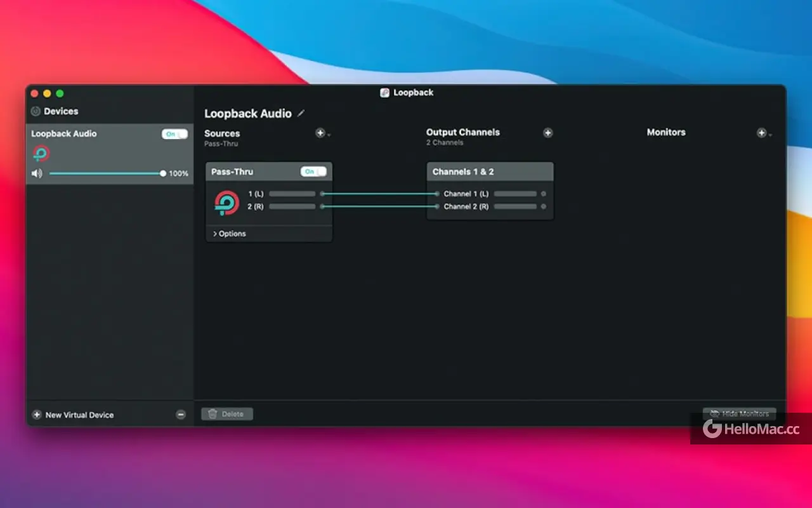812x508 pixels.
Task: Click the 2 (R) source output connector dot
Action: 322,206
